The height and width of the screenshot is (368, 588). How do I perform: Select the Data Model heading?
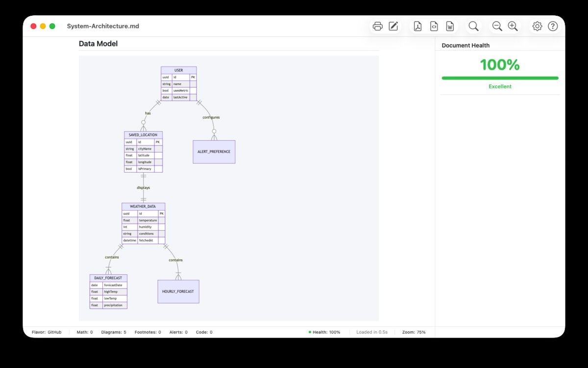(x=98, y=43)
